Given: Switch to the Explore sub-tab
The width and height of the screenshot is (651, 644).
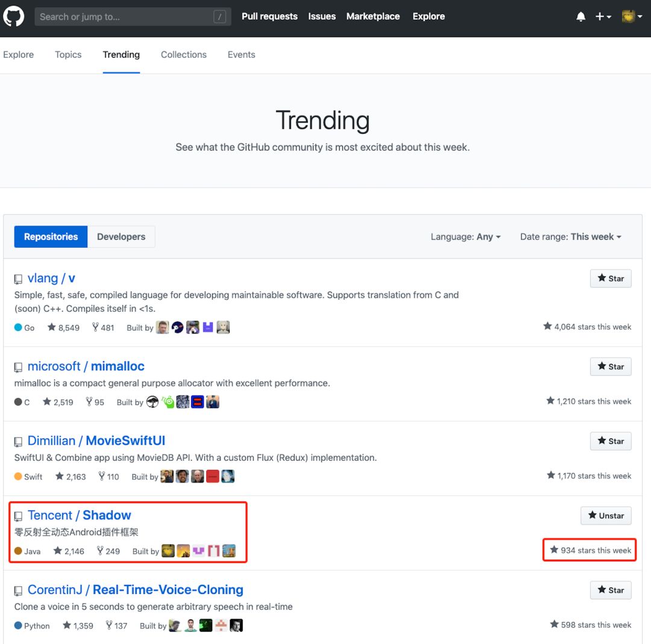Looking at the screenshot, I should [x=18, y=55].
